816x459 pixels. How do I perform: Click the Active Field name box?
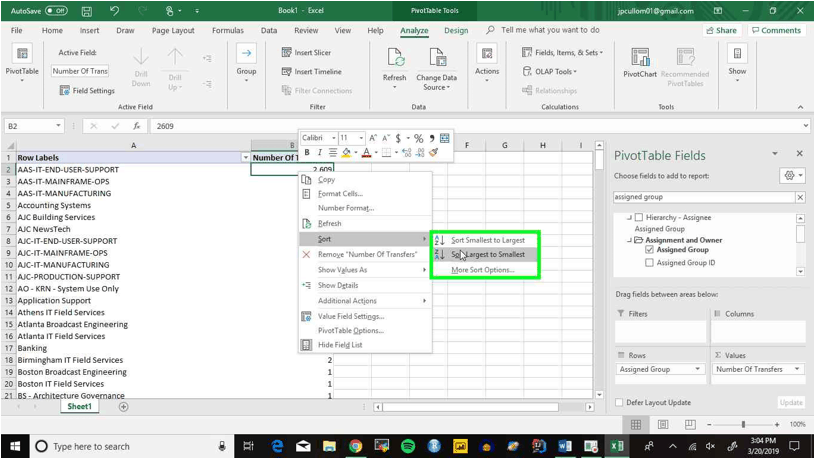[x=80, y=71]
